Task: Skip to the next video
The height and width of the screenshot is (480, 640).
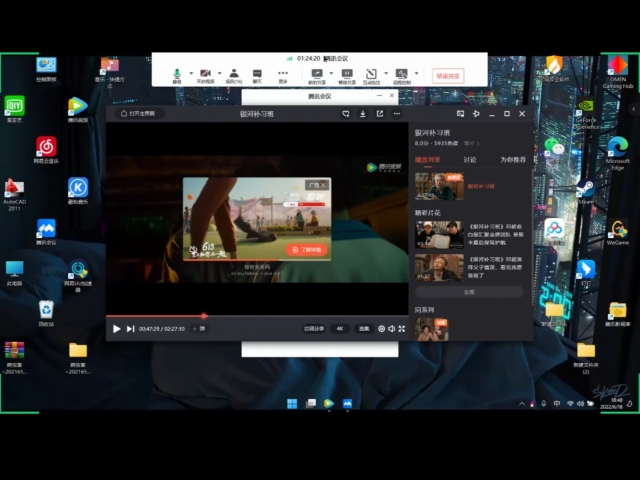Action: pos(130,328)
